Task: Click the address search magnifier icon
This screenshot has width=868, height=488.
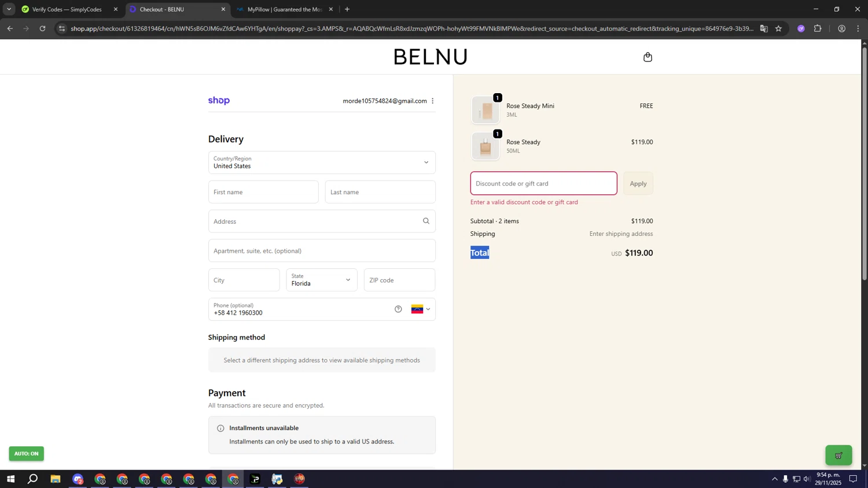Action: click(426, 221)
